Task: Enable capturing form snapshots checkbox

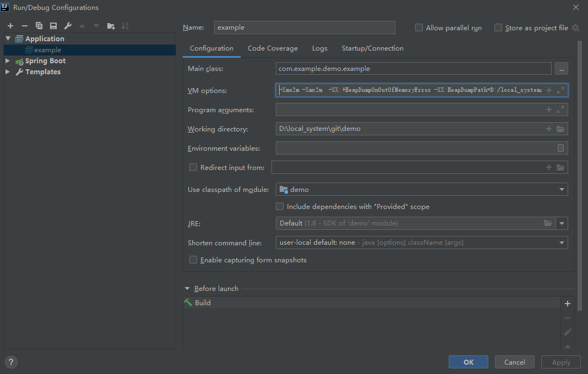Action: tap(193, 260)
